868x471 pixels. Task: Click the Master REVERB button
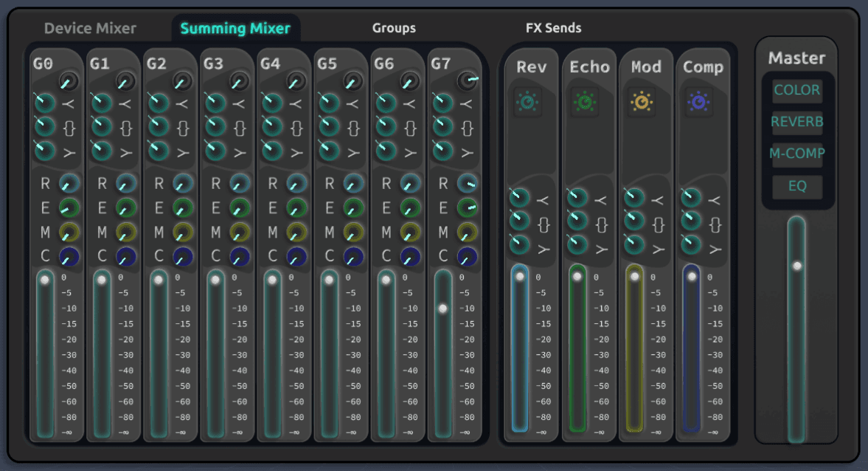(797, 121)
